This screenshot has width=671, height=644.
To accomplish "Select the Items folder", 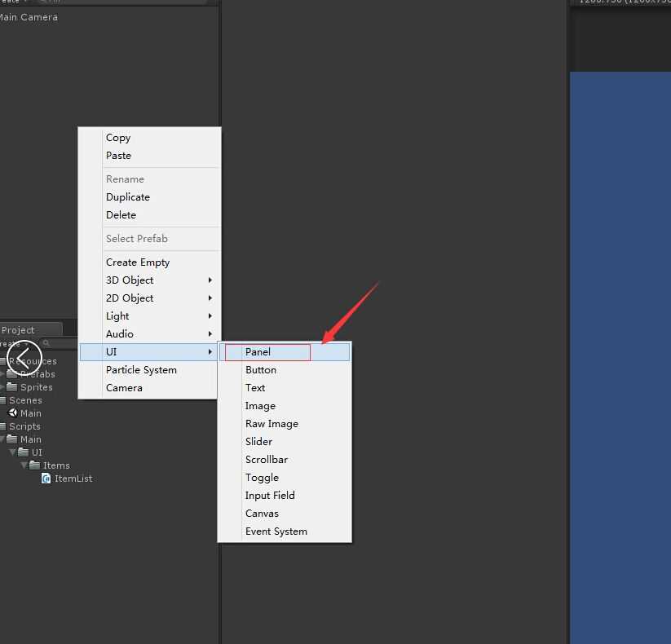I will tap(56, 466).
